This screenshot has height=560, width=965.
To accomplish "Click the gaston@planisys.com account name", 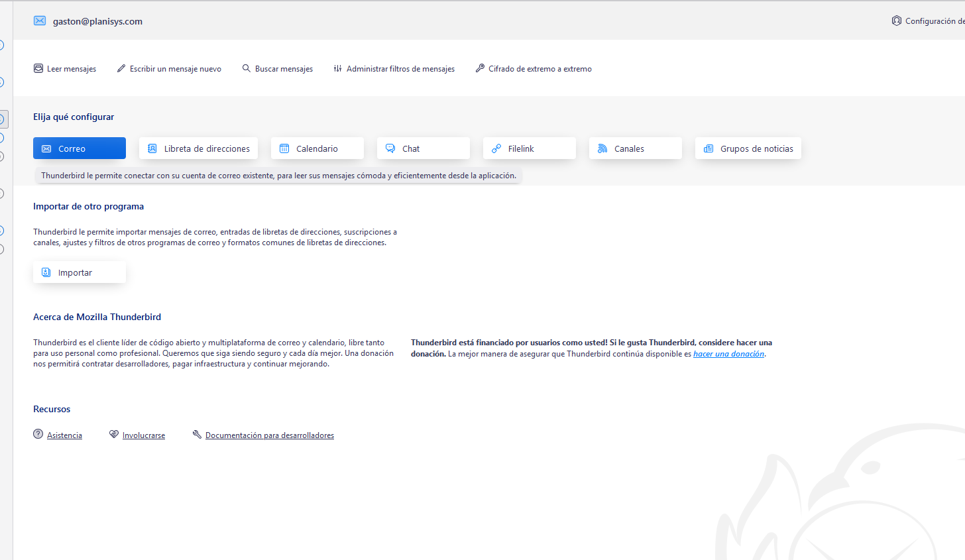I will click(x=97, y=21).
